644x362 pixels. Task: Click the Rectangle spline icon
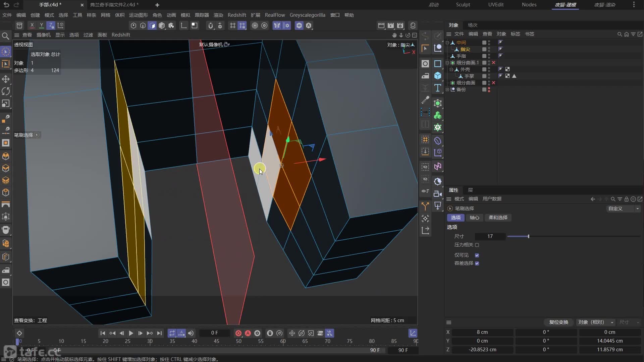click(x=438, y=64)
